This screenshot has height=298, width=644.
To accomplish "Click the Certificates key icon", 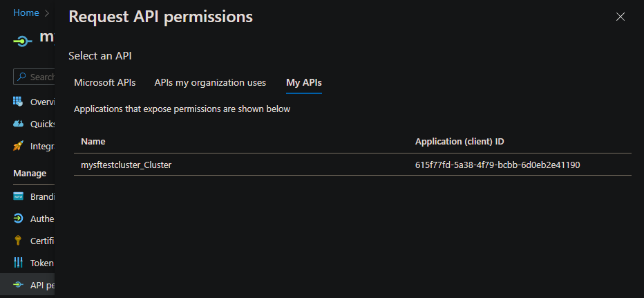I will (19, 241).
